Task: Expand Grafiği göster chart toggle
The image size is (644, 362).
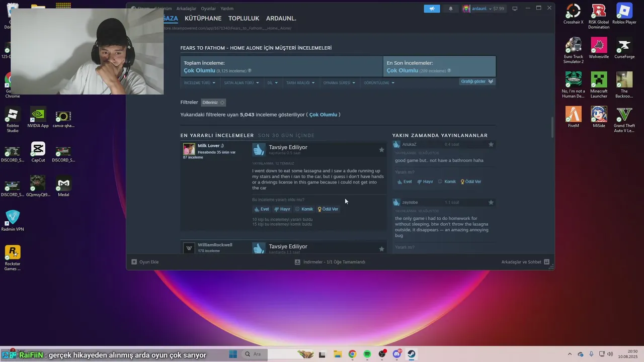Action: coord(477,81)
